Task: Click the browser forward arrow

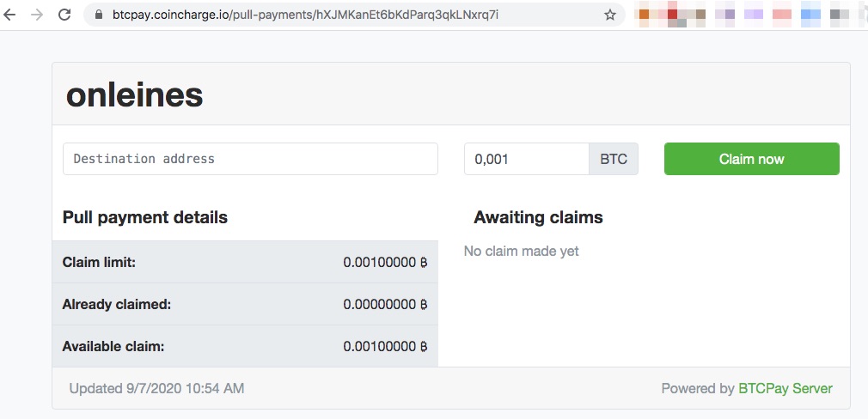Action: (x=37, y=15)
